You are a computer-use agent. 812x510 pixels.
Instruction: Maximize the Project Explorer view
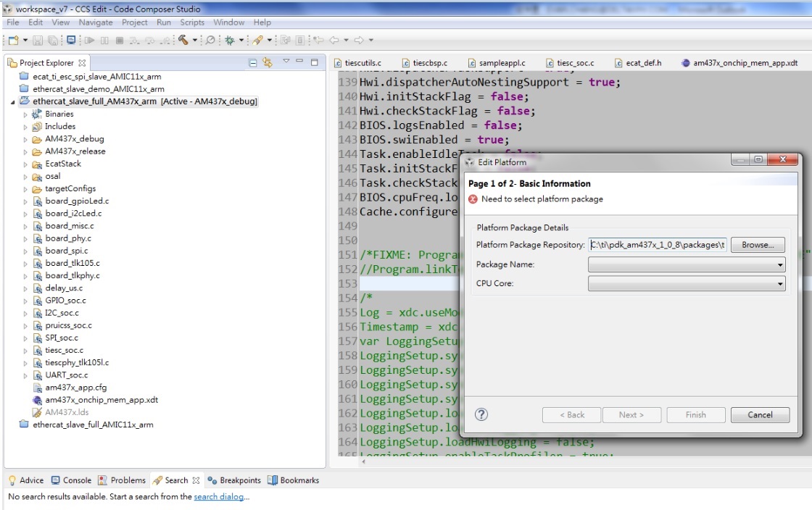tap(314, 62)
